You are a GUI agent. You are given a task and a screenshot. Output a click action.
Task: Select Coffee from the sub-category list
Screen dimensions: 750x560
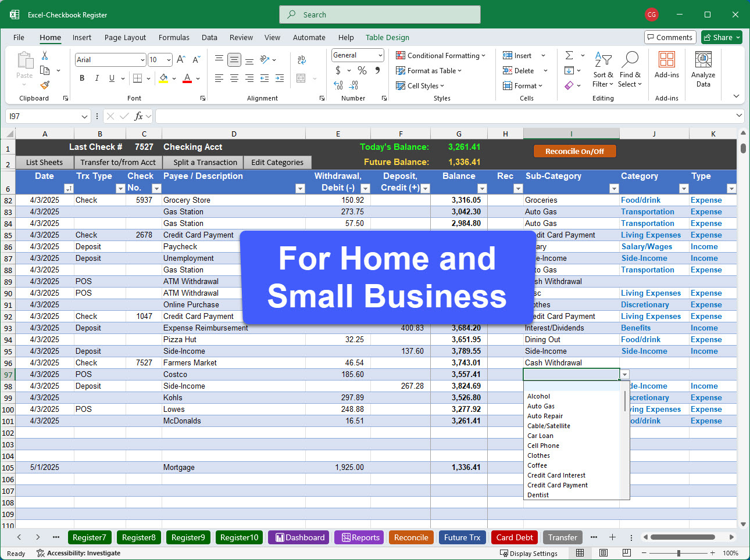(x=537, y=465)
